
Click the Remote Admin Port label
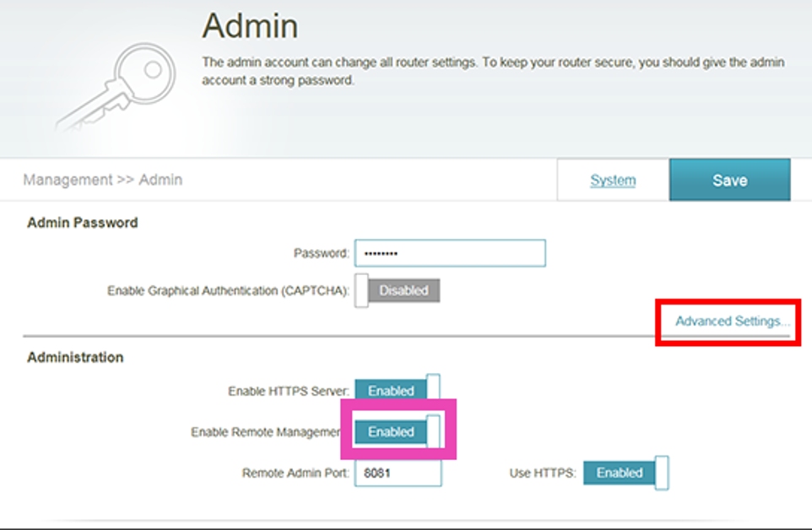(x=295, y=473)
